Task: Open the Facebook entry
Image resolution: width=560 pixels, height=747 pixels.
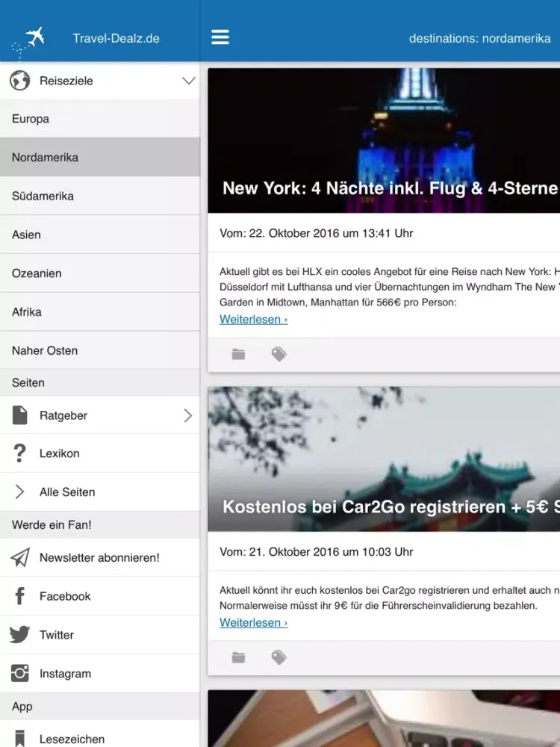Action: pos(100,596)
